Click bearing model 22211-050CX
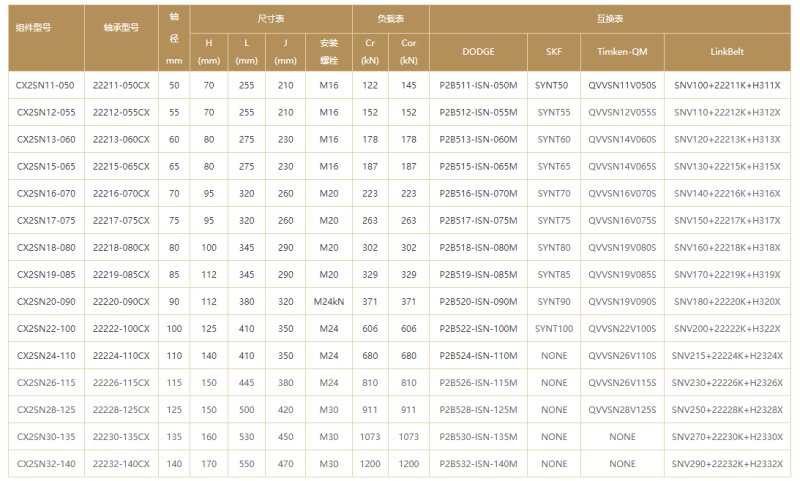The height and width of the screenshot is (481, 800). click(121, 85)
